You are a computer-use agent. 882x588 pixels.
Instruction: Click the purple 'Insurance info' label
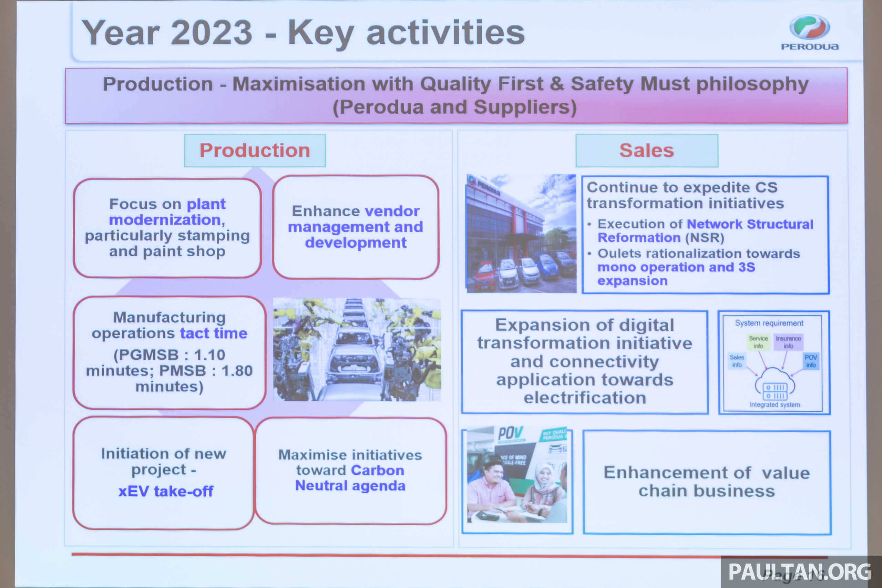coord(788,342)
